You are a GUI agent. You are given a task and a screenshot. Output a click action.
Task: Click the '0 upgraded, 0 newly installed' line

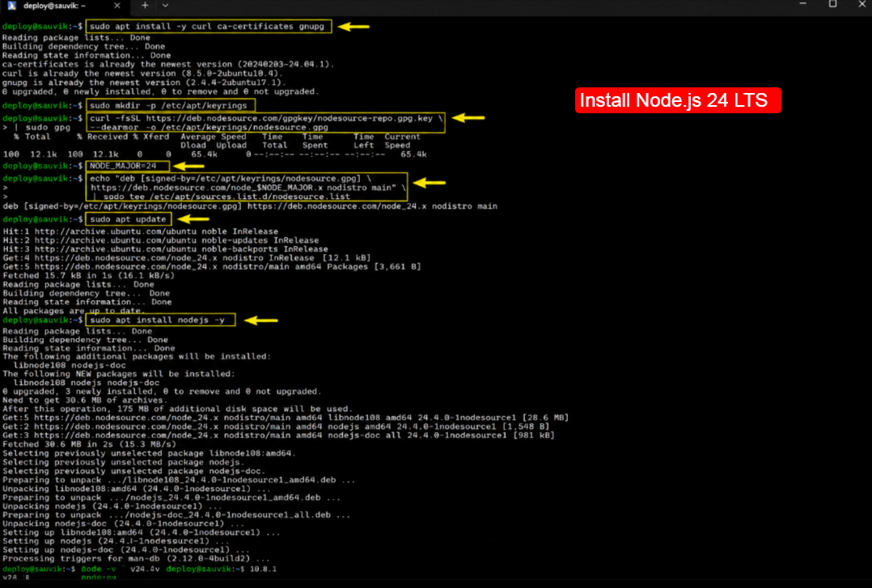(160, 91)
